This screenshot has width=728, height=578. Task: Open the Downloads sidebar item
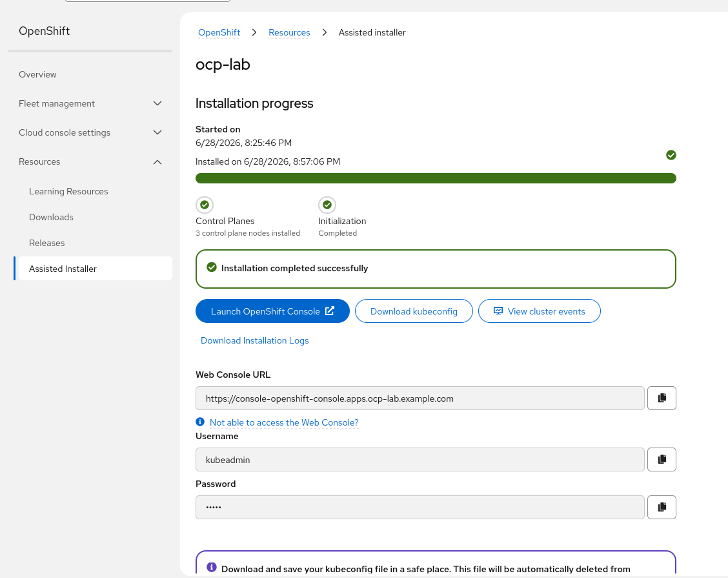(51, 217)
